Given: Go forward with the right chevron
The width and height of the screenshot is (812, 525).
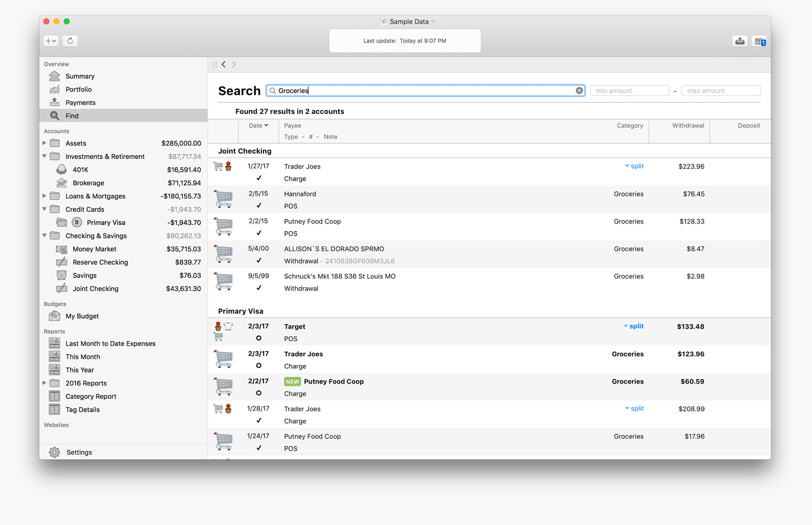Looking at the screenshot, I should (234, 64).
